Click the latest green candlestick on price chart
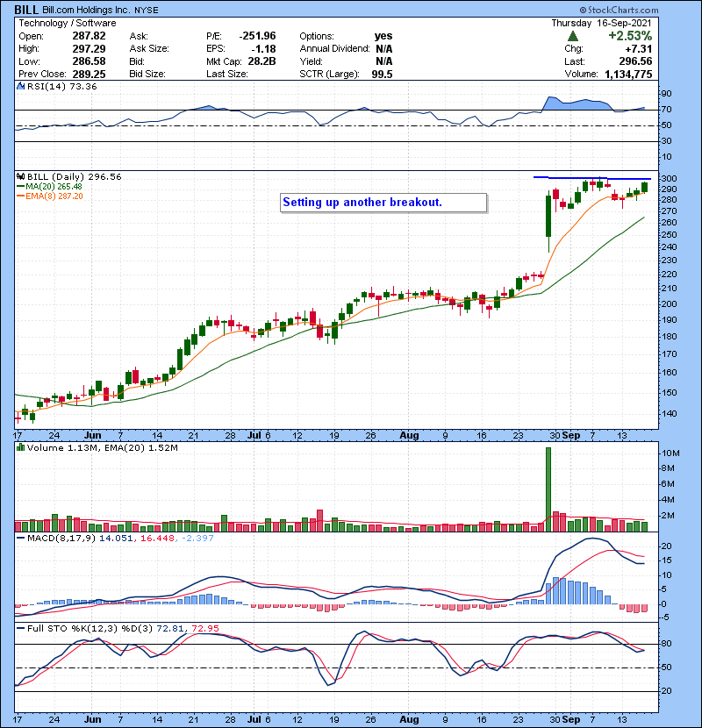The height and width of the screenshot is (728, 702). [644, 187]
